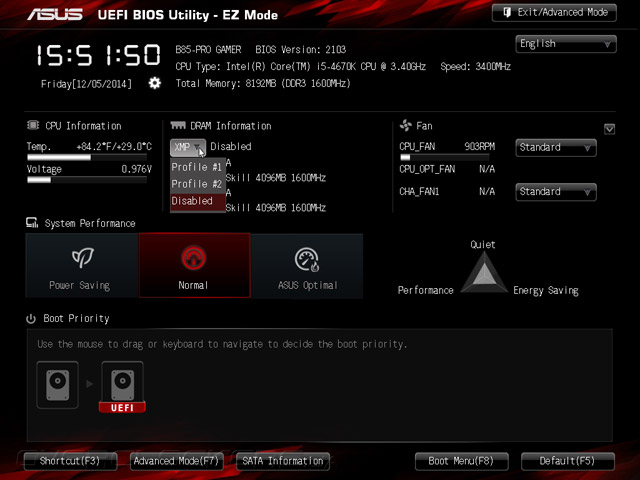Click the +84.2°F/+29.0°C temperature value
The width and height of the screenshot is (640, 480).
click(x=114, y=147)
